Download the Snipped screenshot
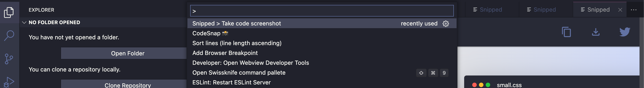 596,32
